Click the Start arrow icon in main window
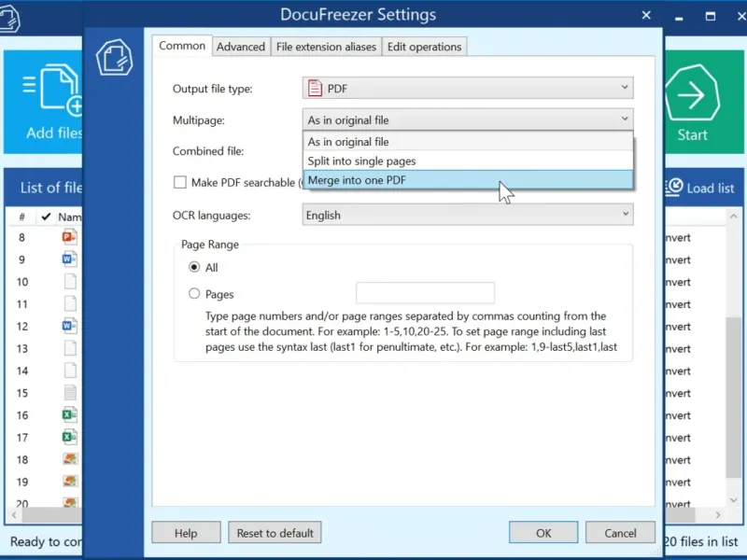The image size is (747, 560). (x=692, y=92)
